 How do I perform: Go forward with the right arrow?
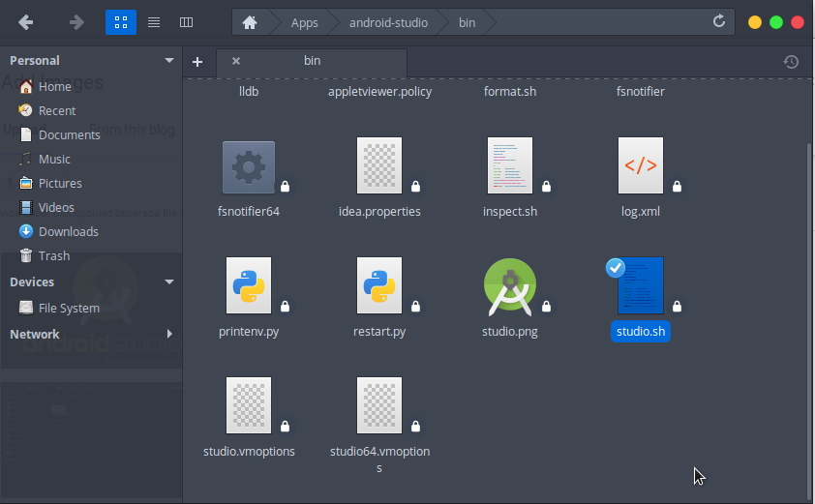(x=76, y=22)
